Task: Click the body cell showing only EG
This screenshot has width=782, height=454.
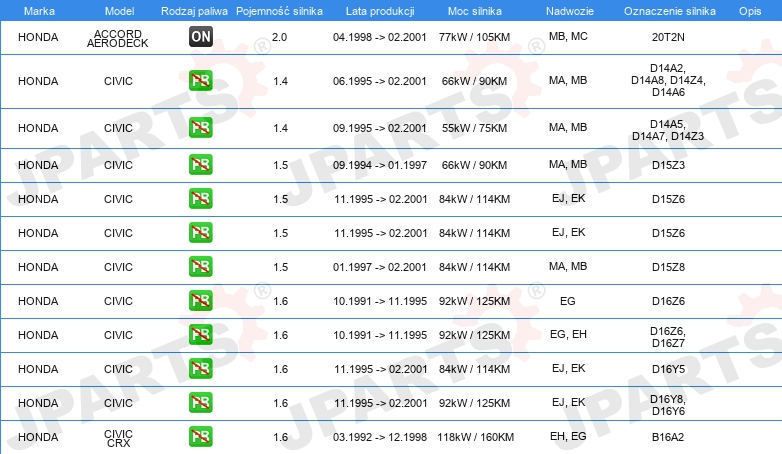Action: click(568, 301)
